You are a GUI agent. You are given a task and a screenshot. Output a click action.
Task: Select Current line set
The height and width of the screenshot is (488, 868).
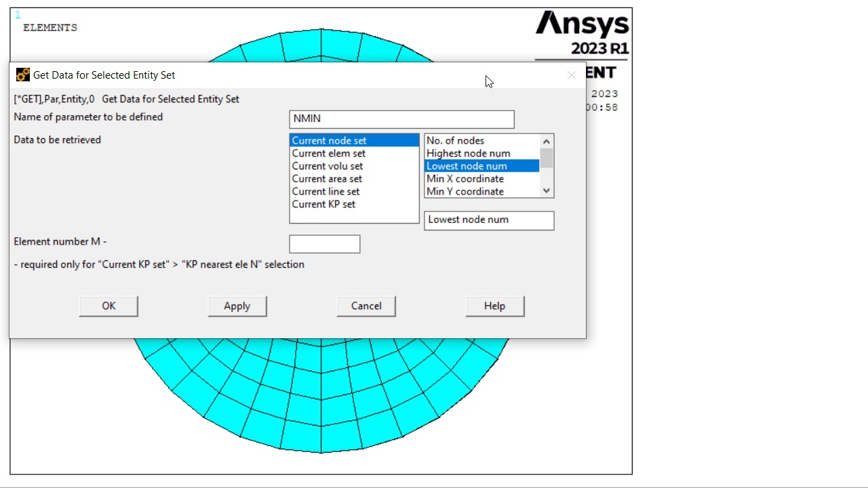point(355,192)
